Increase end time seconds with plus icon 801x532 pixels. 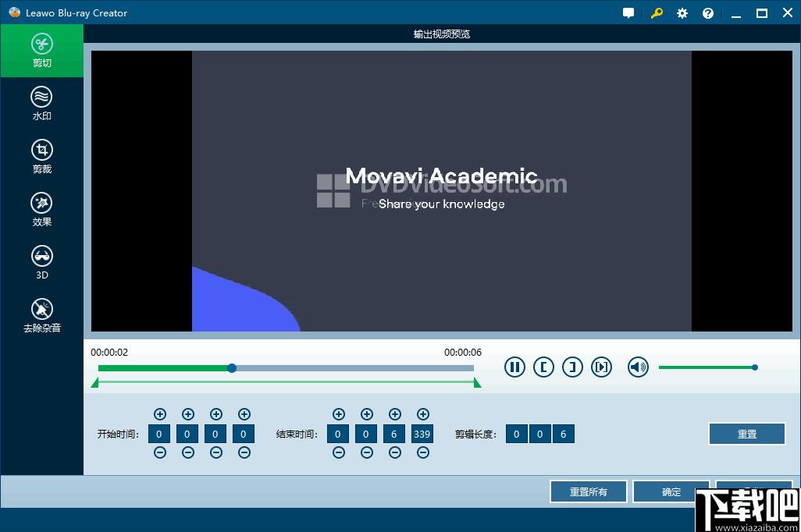click(x=395, y=414)
